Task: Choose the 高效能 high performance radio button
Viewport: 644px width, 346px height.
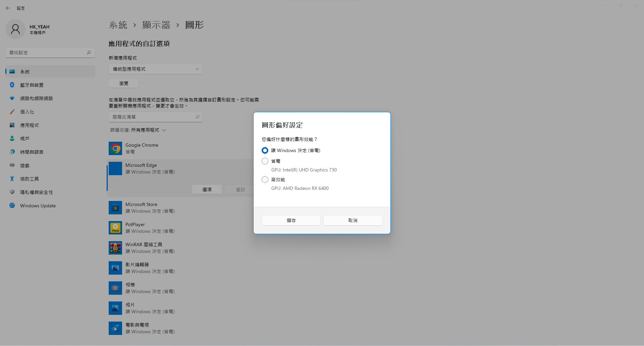Action: click(265, 180)
